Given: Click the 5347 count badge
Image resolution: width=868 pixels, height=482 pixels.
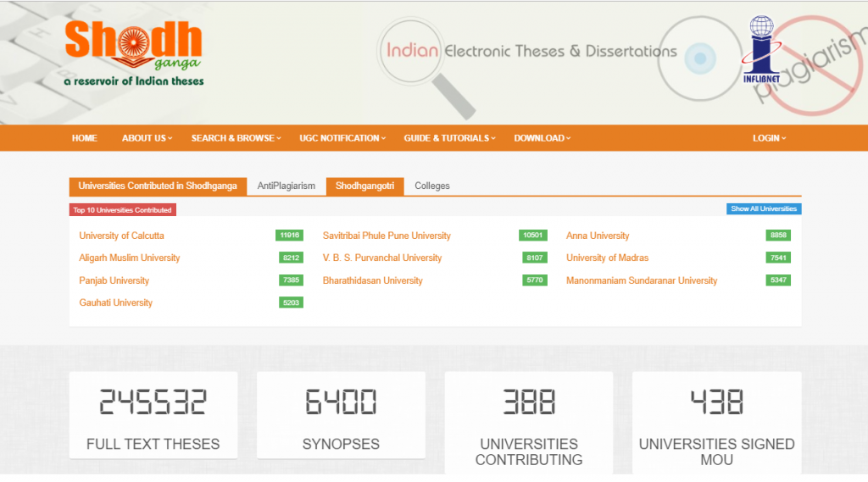Looking at the screenshot, I should click(778, 280).
